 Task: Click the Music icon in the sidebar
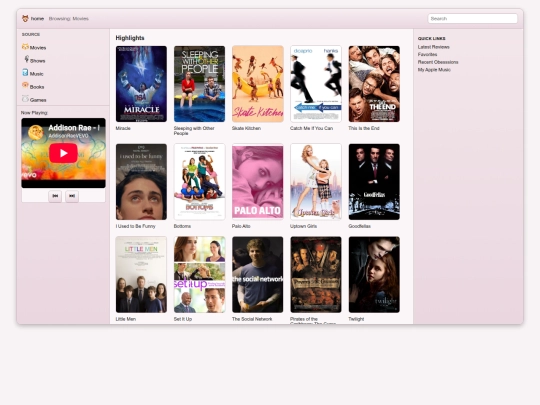click(25, 73)
